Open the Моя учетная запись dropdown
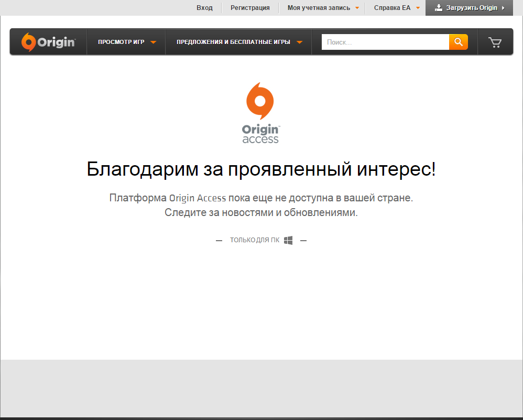The width and height of the screenshot is (523, 420). (323, 8)
